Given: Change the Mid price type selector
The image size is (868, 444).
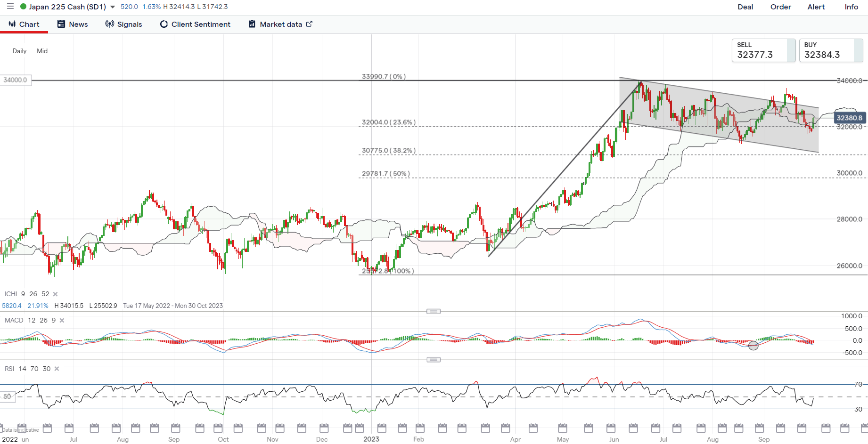Looking at the screenshot, I should 42,51.
